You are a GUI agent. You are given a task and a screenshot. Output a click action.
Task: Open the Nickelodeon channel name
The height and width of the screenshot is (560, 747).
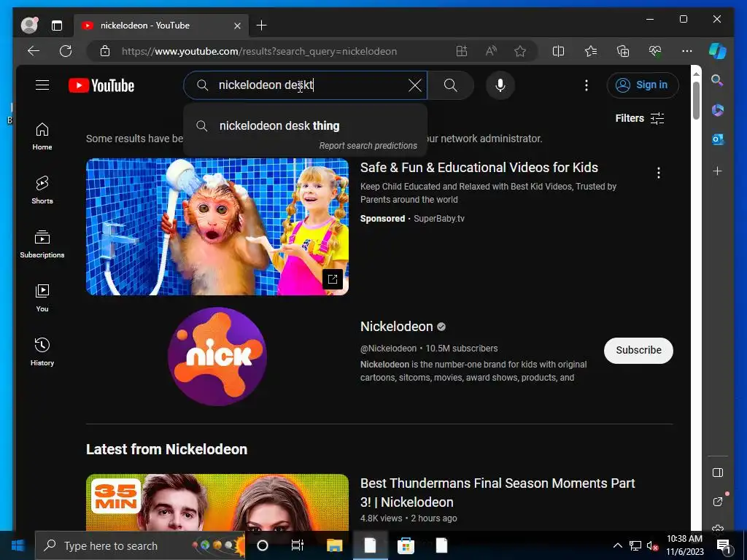click(396, 327)
